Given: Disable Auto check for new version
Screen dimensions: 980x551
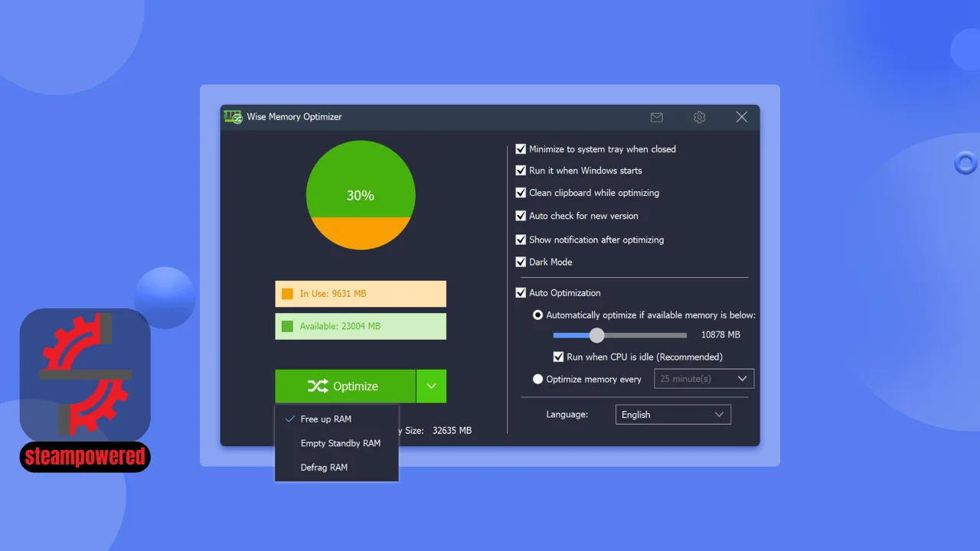Looking at the screenshot, I should [x=521, y=216].
